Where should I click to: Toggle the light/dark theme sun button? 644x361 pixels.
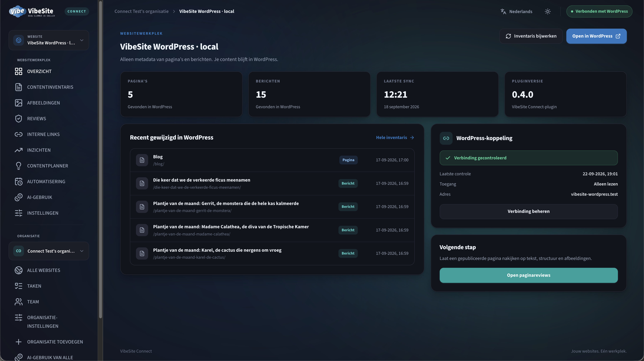(548, 11)
